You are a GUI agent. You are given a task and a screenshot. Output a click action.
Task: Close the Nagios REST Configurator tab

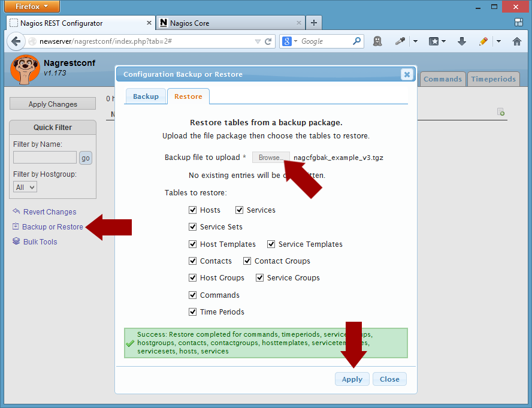149,23
